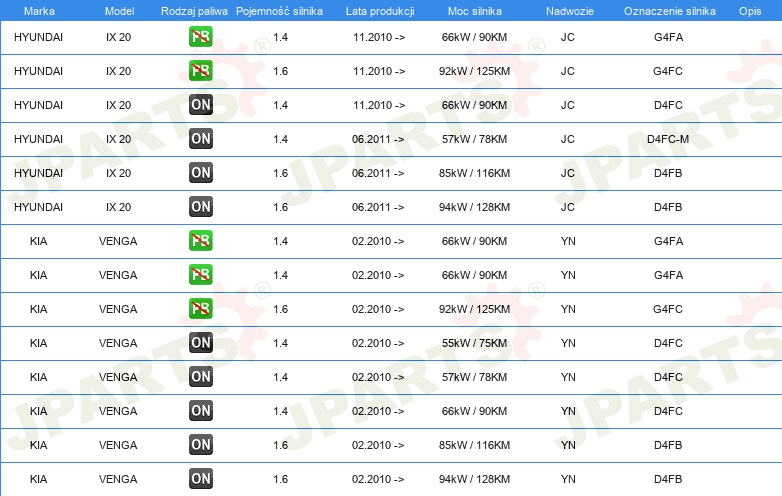Click IX 20 in the Hyundai G4FC row
The image size is (782, 496).
[x=118, y=71]
